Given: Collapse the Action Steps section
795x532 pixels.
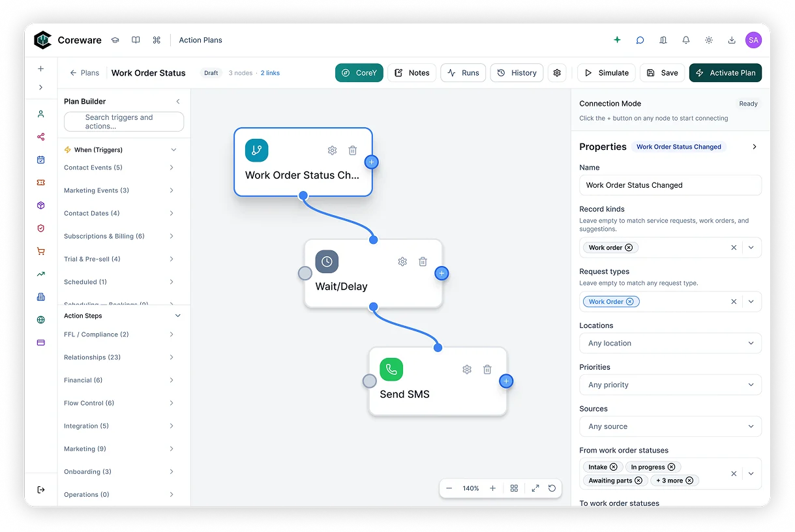Looking at the screenshot, I should tap(178, 316).
